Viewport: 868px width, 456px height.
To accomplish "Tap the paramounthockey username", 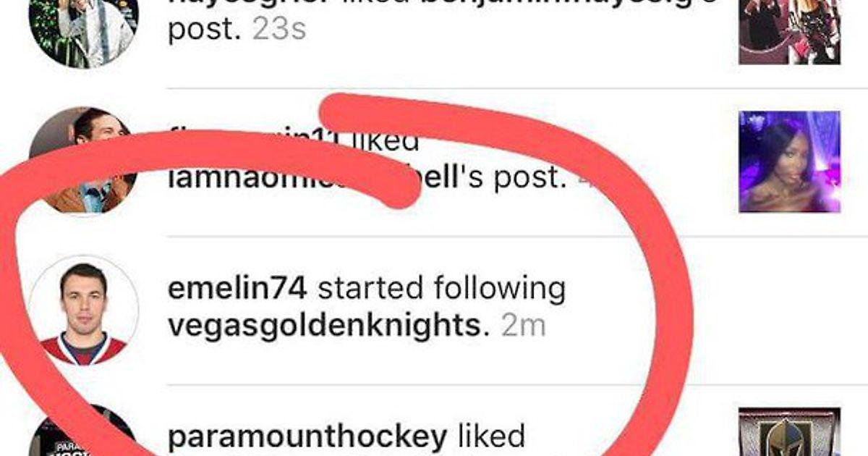I will point(307,436).
